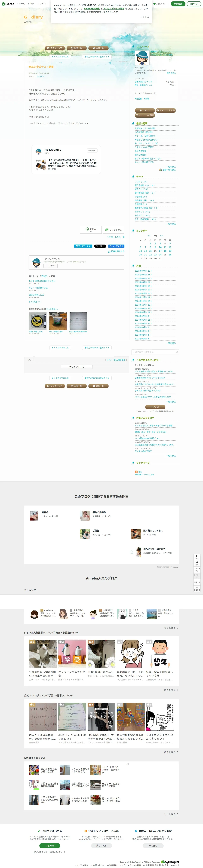Open the Ameba利用規約 link in notice
The height and width of the screenshot is (868, 203).
[x=92, y=8]
